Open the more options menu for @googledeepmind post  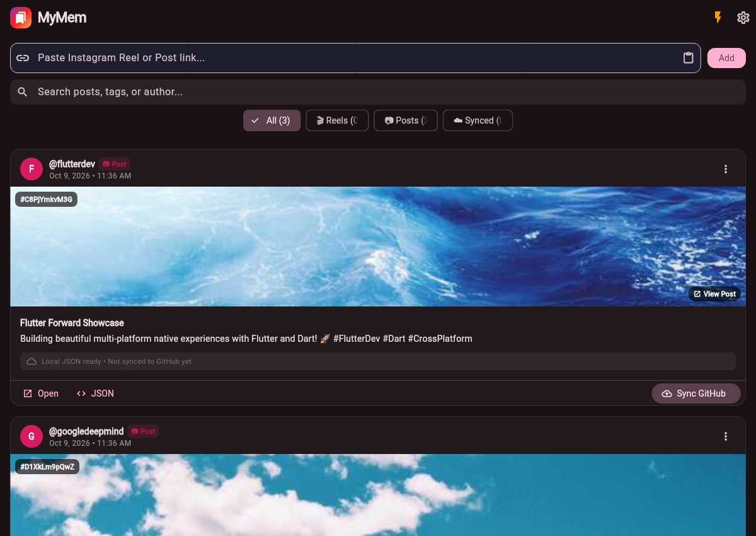click(726, 436)
